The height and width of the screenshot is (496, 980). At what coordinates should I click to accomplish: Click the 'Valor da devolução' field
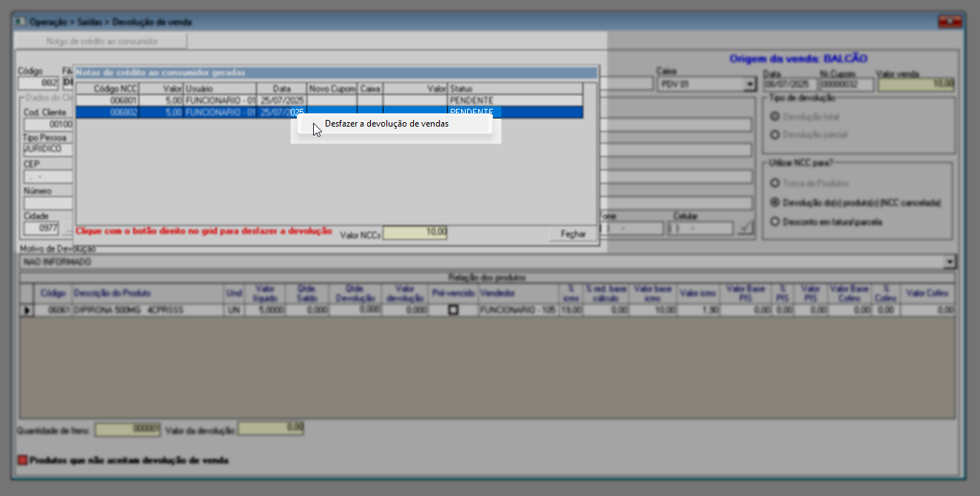pos(271,429)
